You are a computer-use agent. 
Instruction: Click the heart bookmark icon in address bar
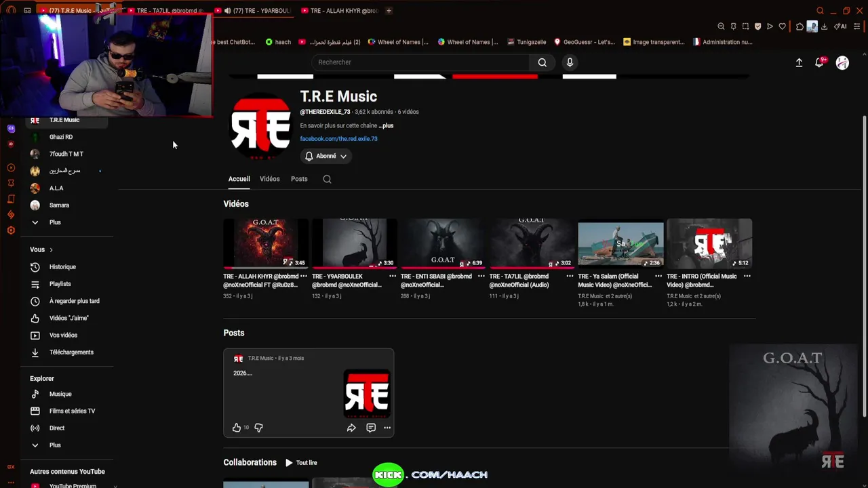point(782,26)
